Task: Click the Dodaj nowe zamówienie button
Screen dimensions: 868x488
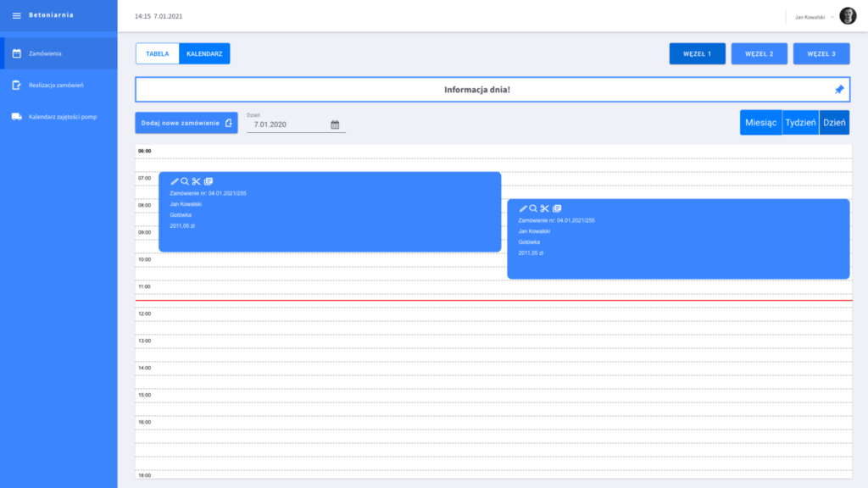Action: coord(186,123)
